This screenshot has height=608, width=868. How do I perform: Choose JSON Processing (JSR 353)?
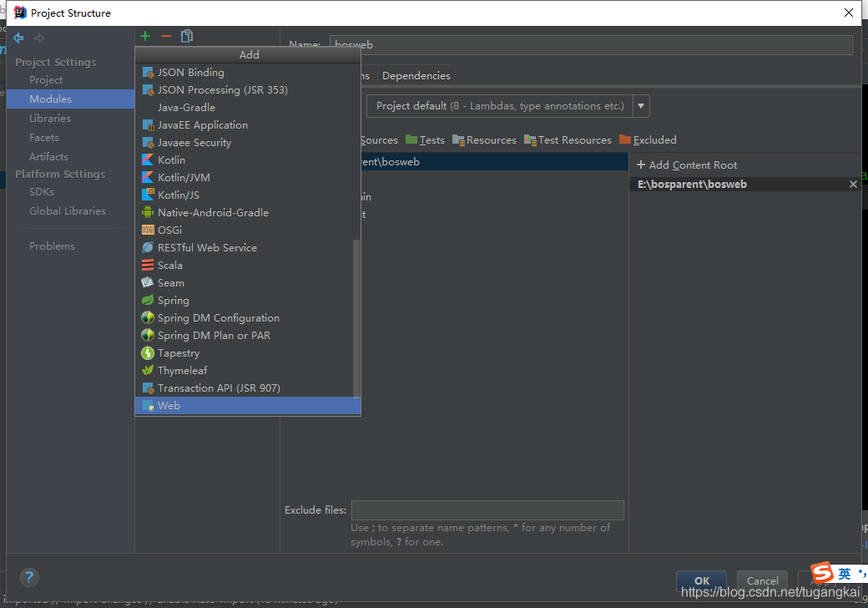247,89
